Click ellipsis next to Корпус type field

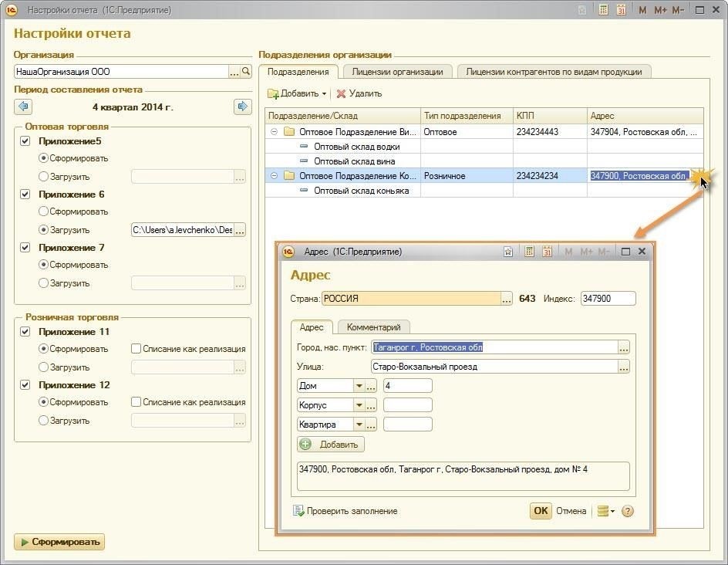point(371,405)
